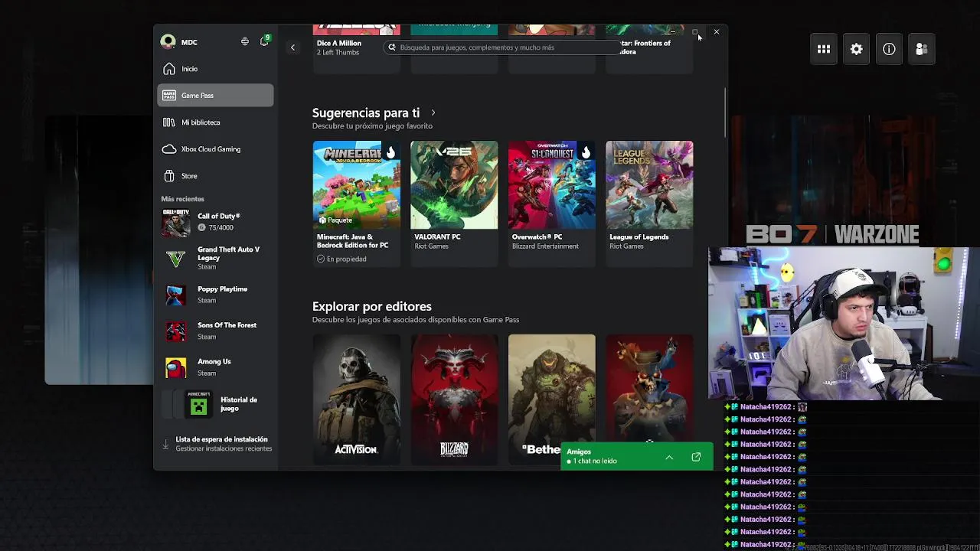Viewport: 980px width, 551px height.
Task: Open Sons Of The Forest from recents
Action: pos(215,331)
